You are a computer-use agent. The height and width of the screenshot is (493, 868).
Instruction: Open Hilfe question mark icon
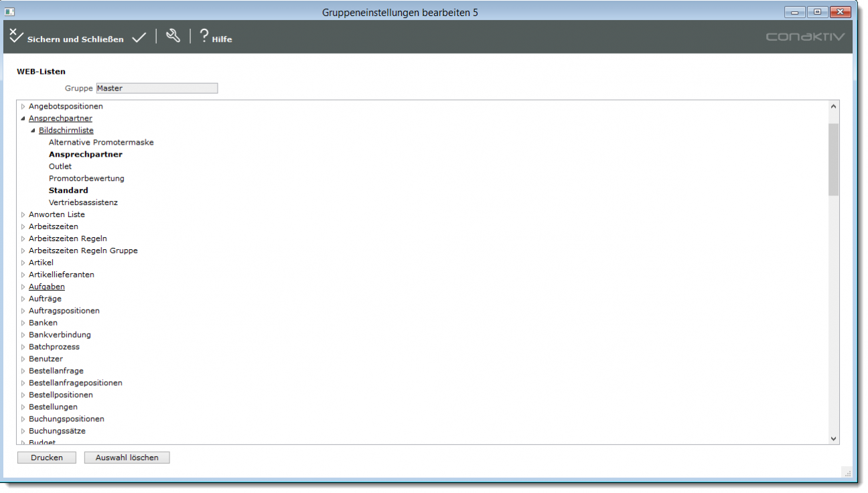(x=204, y=36)
